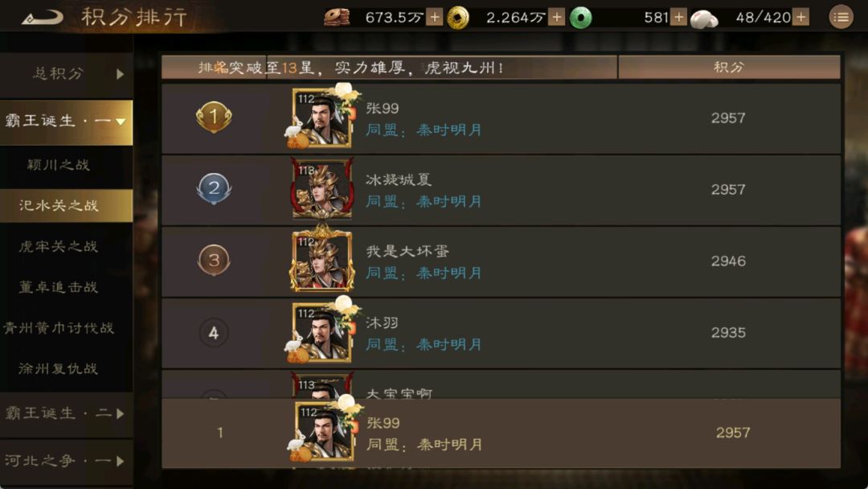Select the 虎牢关之战 ranking

pyautogui.click(x=58, y=246)
